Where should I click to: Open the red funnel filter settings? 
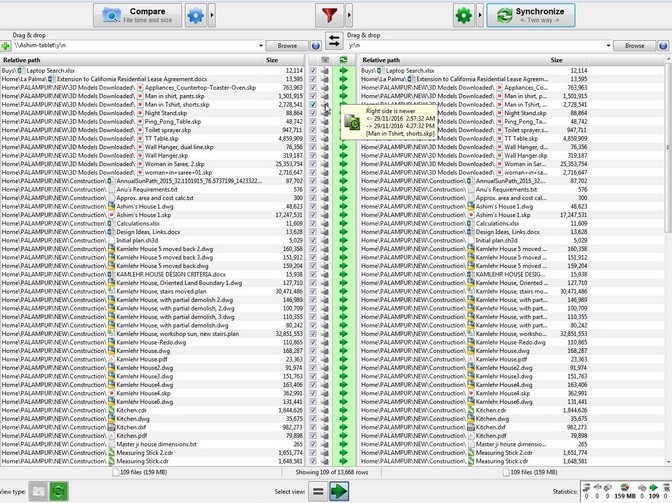tap(329, 16)
